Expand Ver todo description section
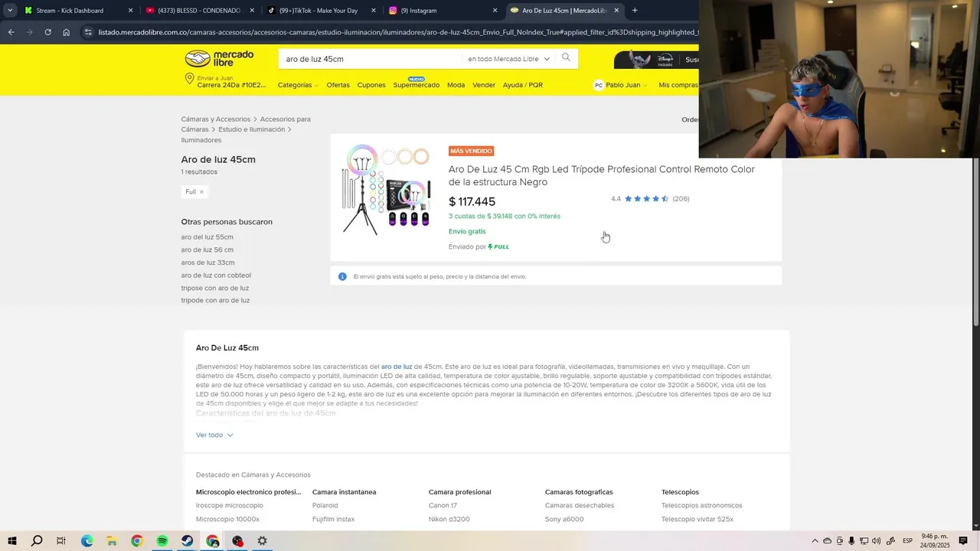The image size is (980, 551). click(x=214, y=435)
